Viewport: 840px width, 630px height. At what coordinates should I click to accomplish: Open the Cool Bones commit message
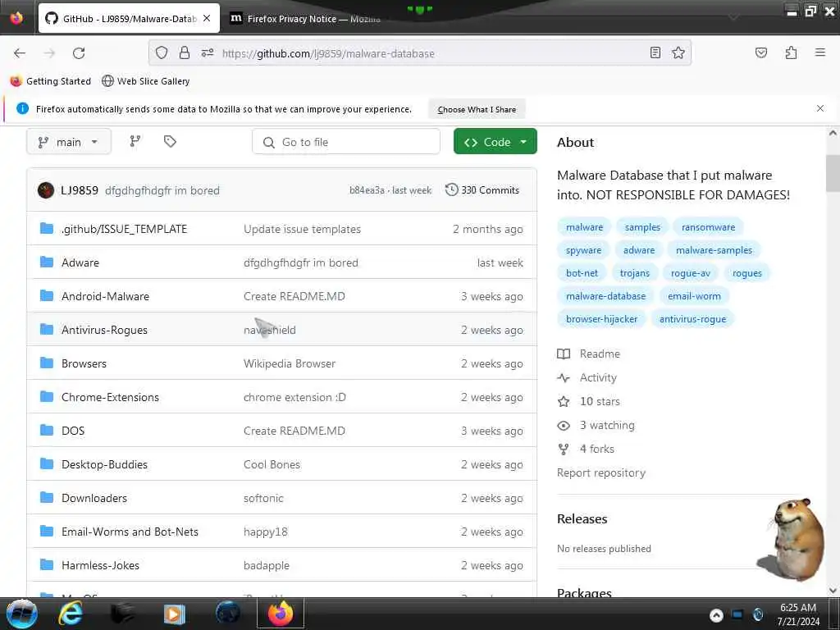(x=272, y=464)
